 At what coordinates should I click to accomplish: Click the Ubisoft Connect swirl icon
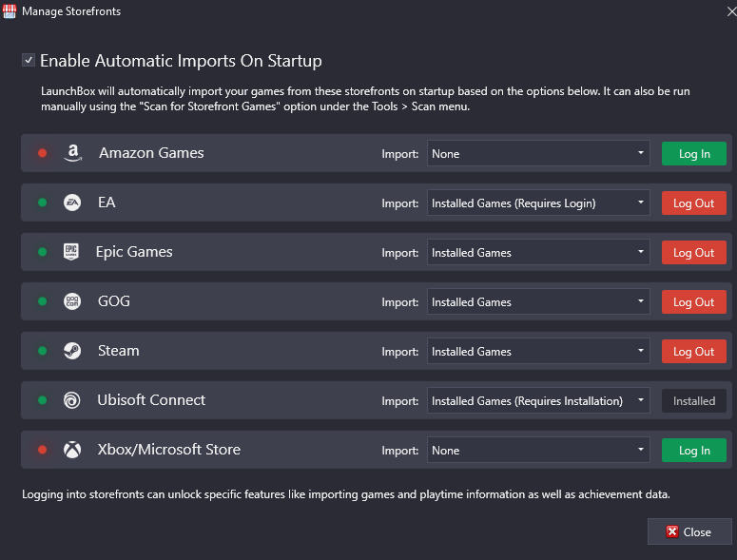click(72, 400)
